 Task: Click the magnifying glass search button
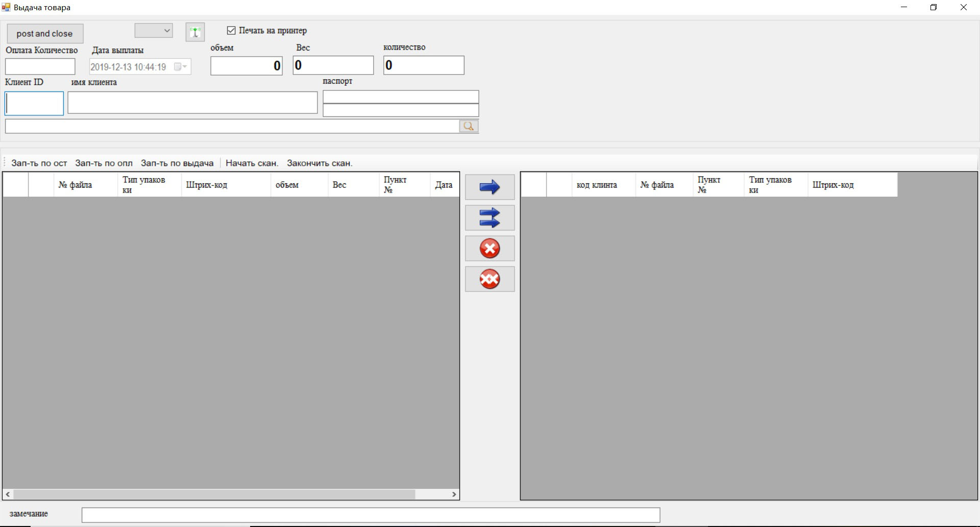469,126
